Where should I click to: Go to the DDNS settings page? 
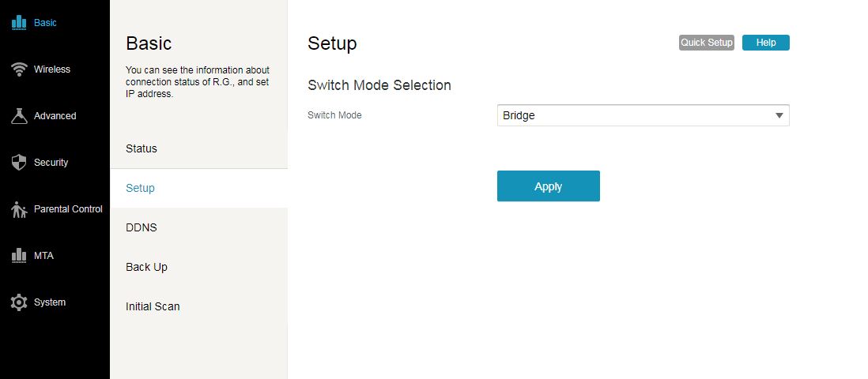click(142, 227)
